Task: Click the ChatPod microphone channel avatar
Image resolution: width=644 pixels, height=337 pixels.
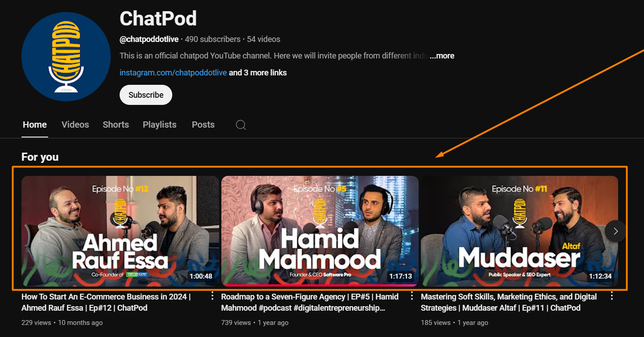Action: 66,57
